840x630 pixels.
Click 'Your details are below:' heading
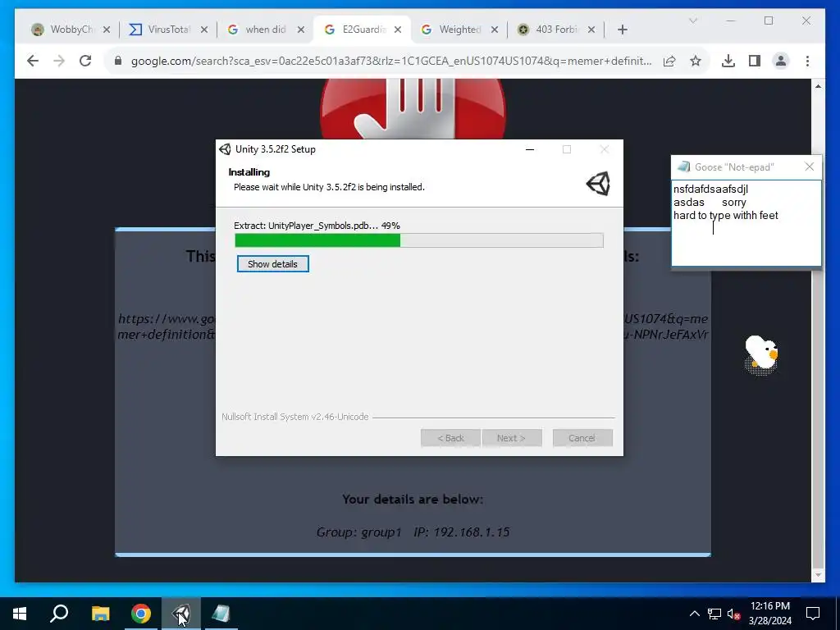pos(413,500)
